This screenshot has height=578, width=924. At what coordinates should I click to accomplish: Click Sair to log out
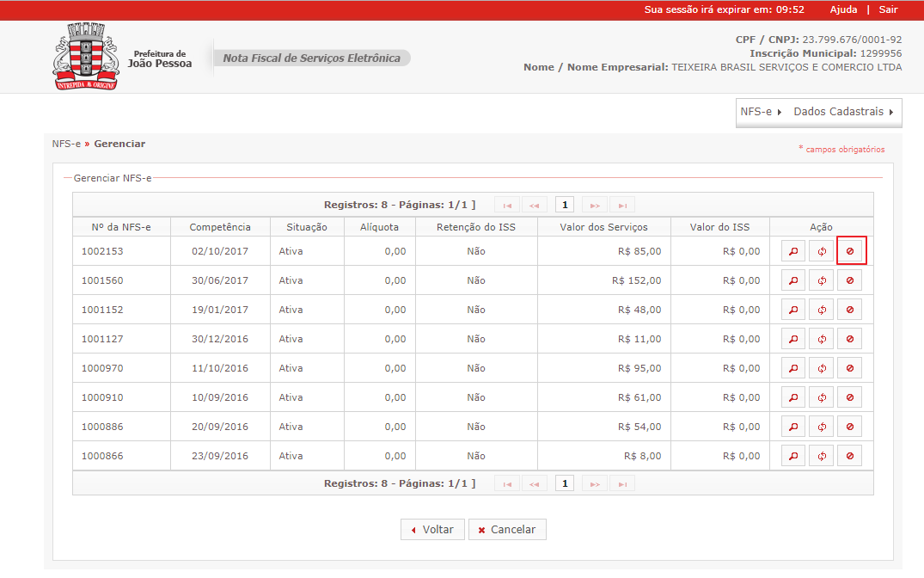coord(888,9)
